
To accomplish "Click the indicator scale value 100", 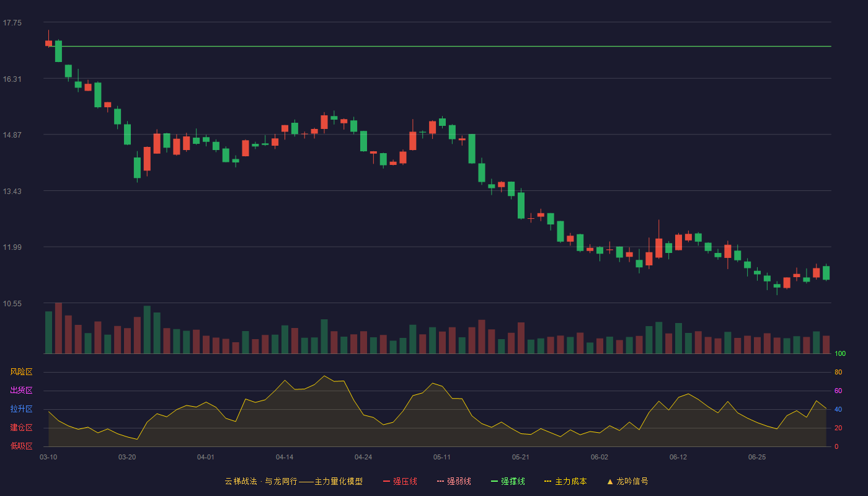I will tap(840, 353).
